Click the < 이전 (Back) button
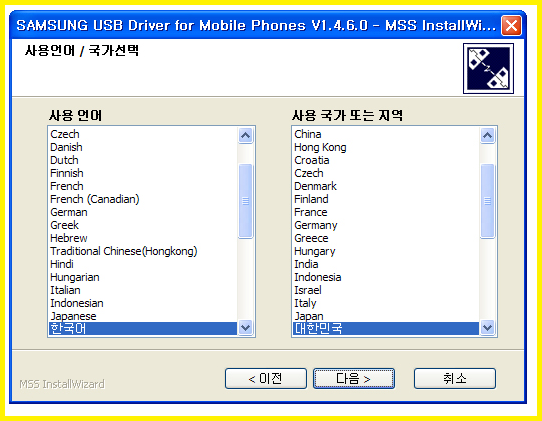The width and height of the screenshot is (542, 421). [265, 378]
